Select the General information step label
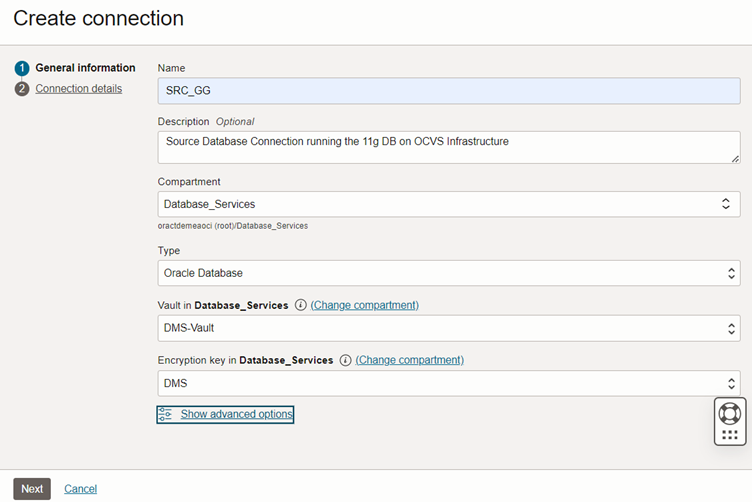This screenshot has width=752, height=502. [85, 68]
